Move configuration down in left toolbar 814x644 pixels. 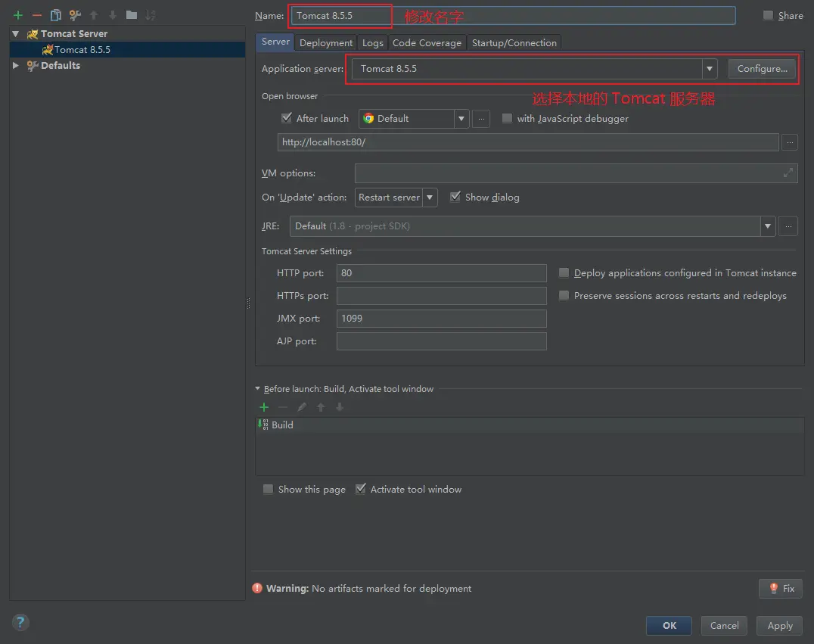point(113,15)
